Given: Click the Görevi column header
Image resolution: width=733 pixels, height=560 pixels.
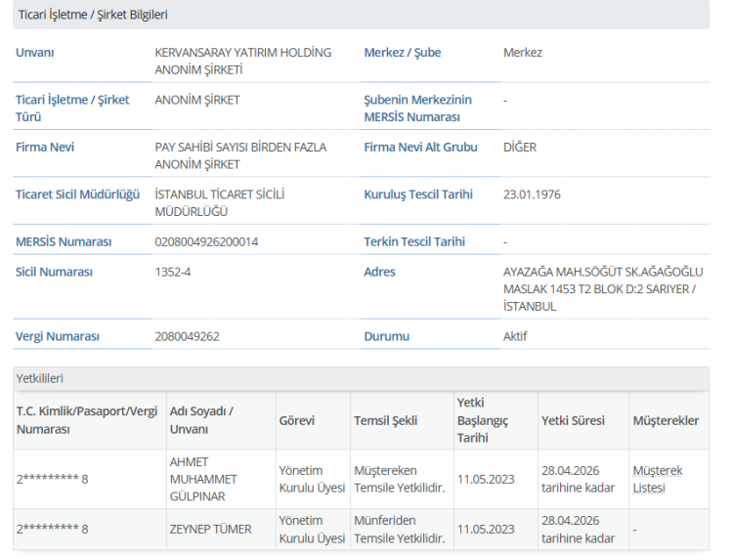Looking at the screenshot, I should [296, 420].
